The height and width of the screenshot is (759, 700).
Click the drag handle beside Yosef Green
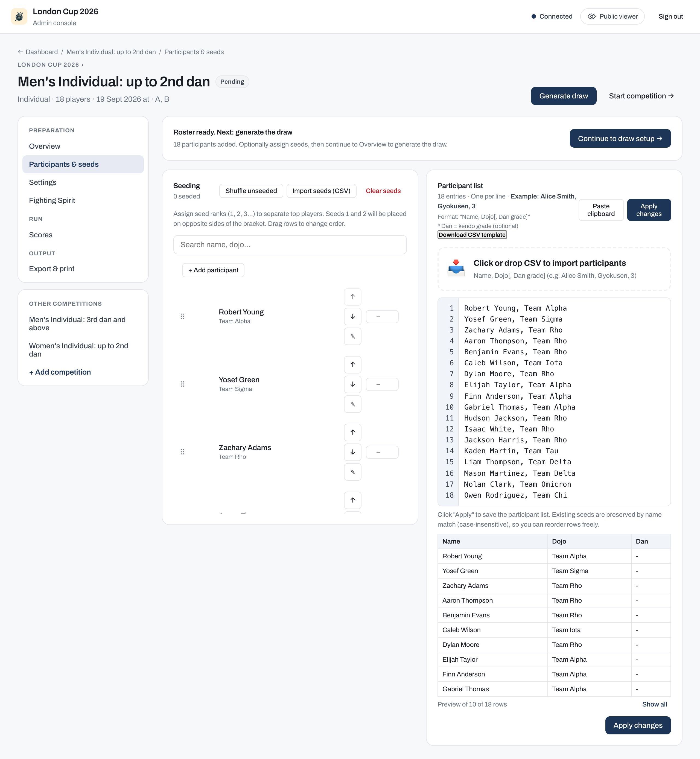pos(182,384)
